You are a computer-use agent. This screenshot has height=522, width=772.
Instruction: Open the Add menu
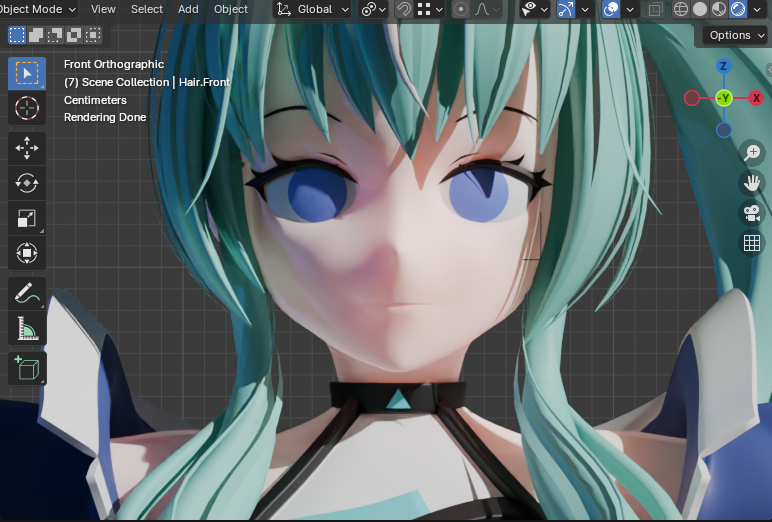[x=188, y=9]
